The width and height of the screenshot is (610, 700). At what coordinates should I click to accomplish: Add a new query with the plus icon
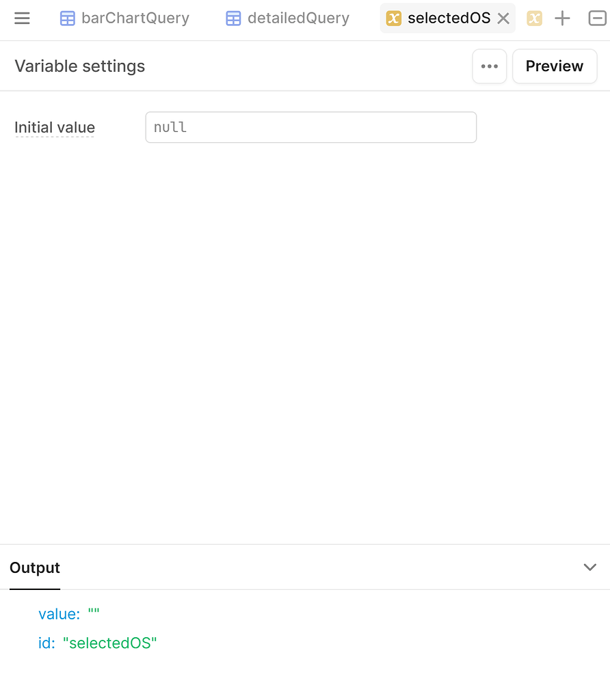(x=562, y=18)
